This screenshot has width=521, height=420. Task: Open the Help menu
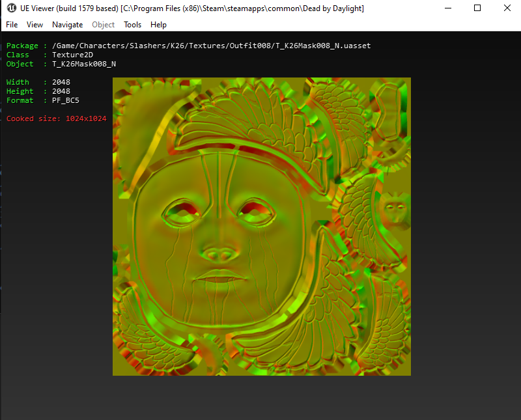point(158,25)
